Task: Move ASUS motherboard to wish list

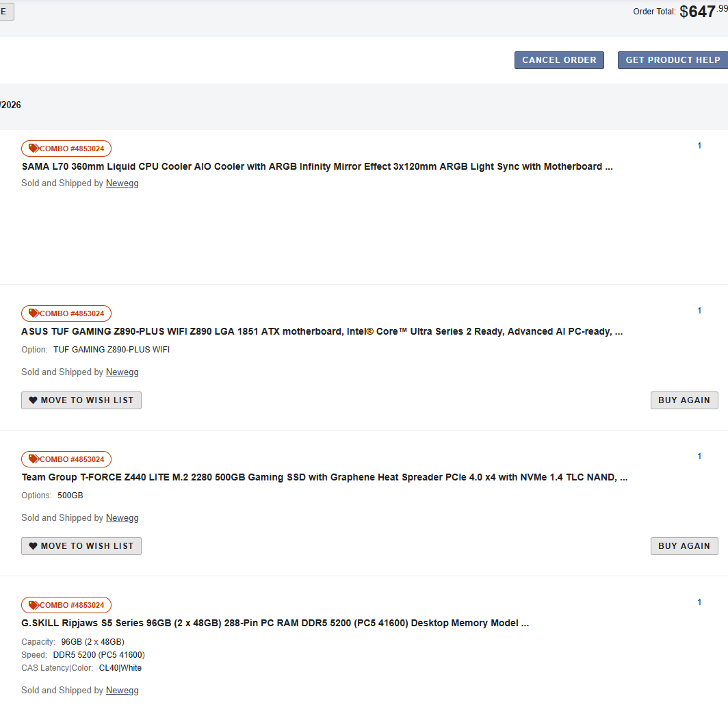Action: (x=81, y=400)
